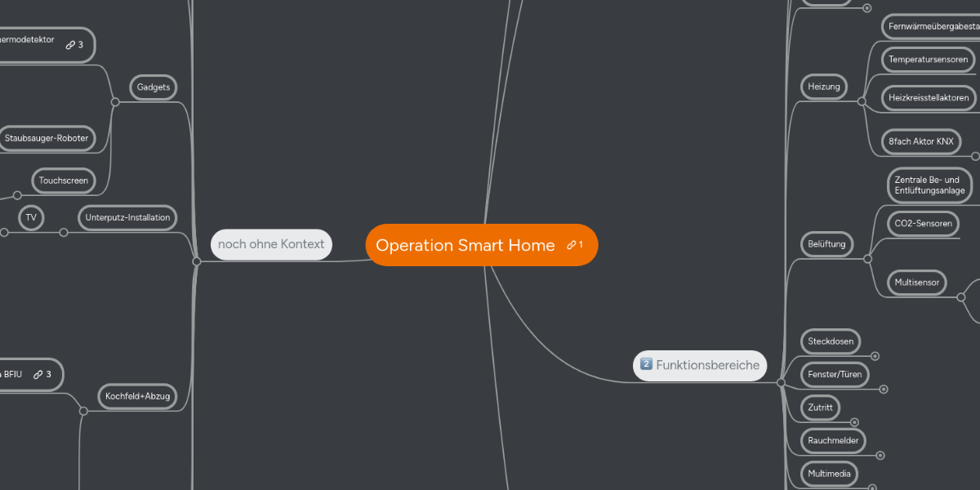This screenshot has width=980, height=490.
Task: Select the Temperatursensoren node
Action: [928, 59]
